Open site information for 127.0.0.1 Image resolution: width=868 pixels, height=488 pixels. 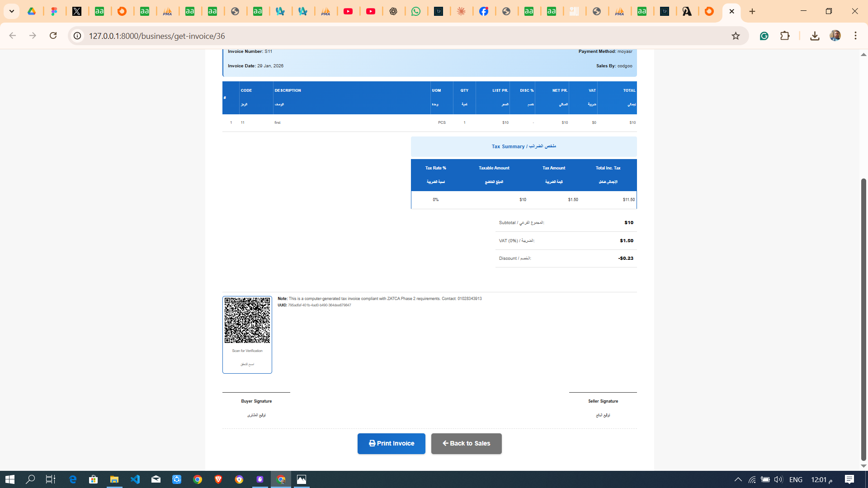[77, 36]
